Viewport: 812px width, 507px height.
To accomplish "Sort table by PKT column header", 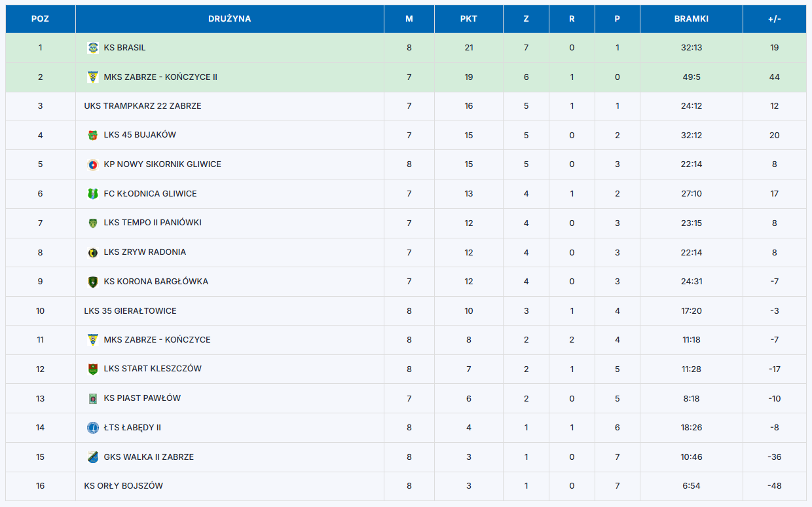I will (469, 19).
